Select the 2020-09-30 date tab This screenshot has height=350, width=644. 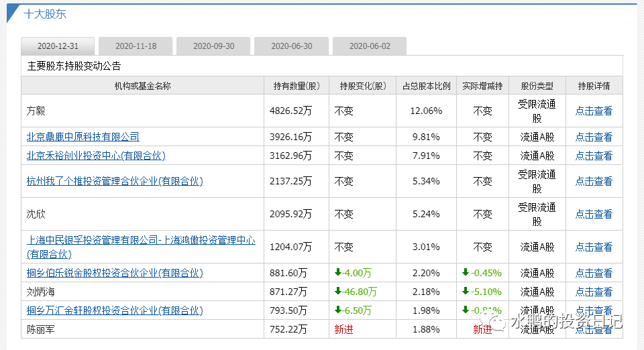pos(213,46)
